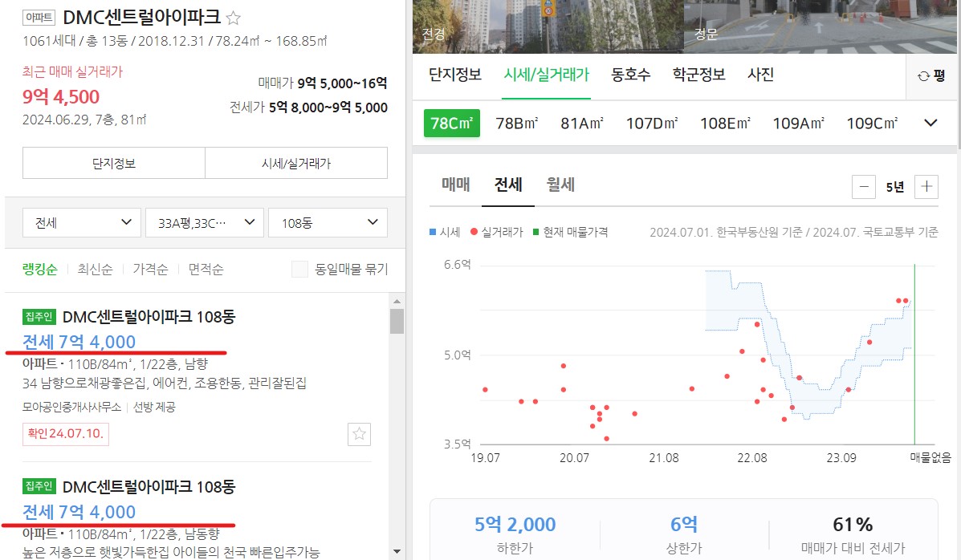This screenshot has width=961, height=560.
Task: Click the 확인24.07.10. confirmation badge
Action: [x=66, y=433]
